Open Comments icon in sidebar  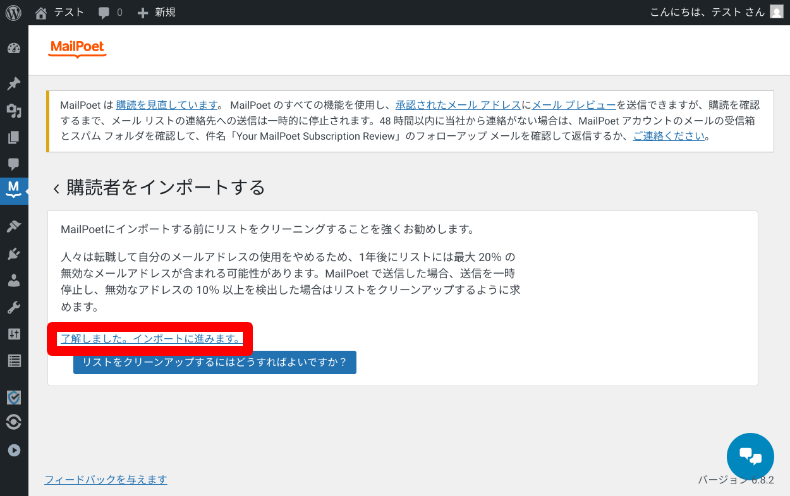point(14,164)
